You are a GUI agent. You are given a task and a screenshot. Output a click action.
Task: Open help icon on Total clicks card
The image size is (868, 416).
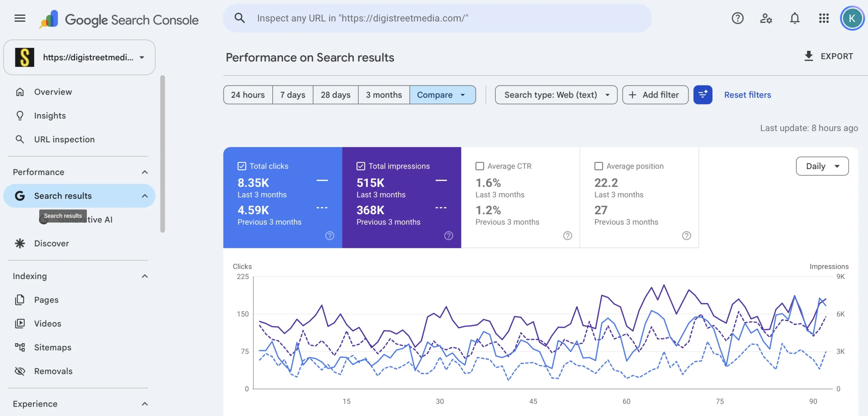pyautogui.click(x=330, y=235)
